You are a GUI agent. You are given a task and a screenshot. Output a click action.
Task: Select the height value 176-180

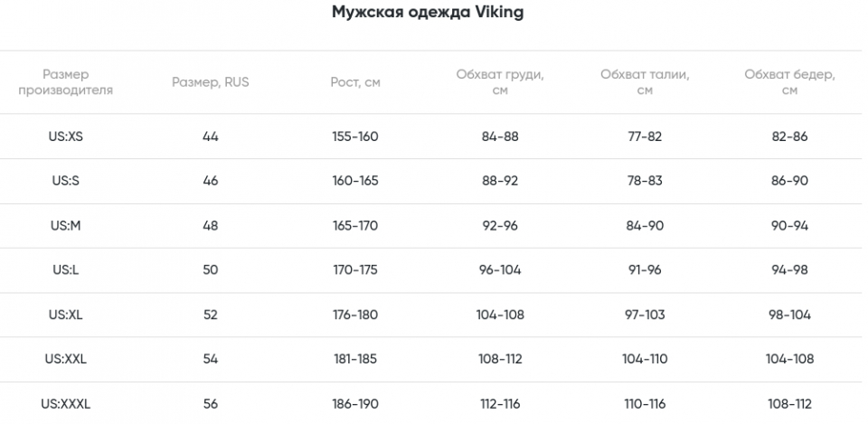pos(355,315)
